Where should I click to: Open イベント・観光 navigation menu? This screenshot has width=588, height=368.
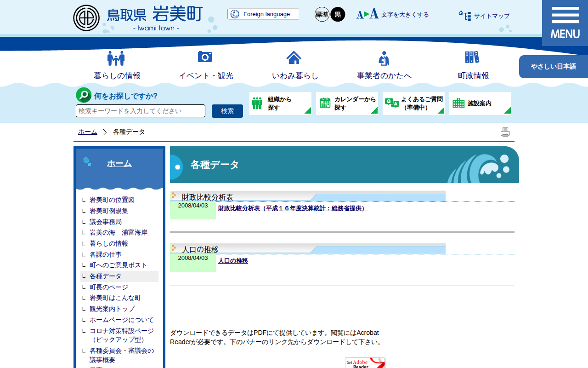point(206,75)
